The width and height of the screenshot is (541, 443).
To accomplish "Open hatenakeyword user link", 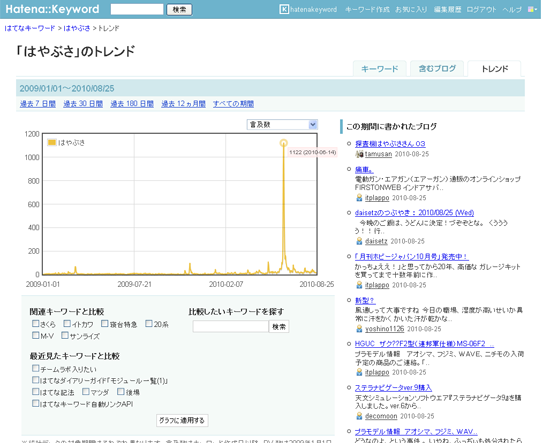I will coord(313,10).
